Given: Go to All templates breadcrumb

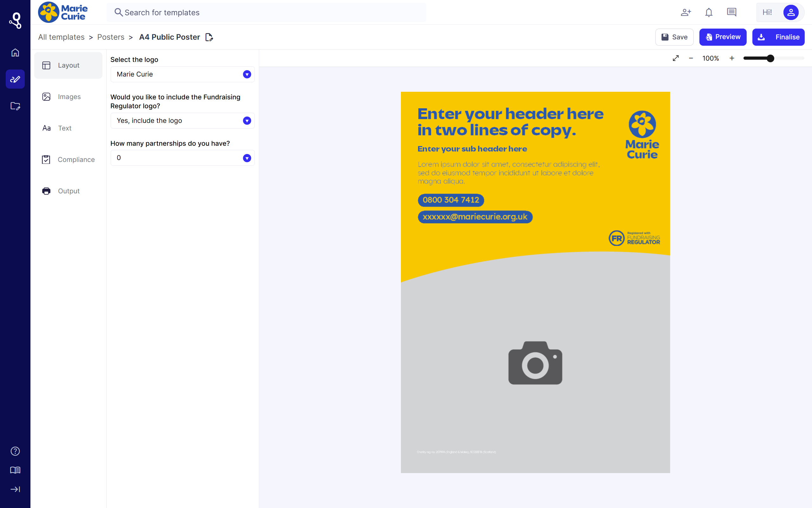Looking at the screenshot, I should 62,37.
